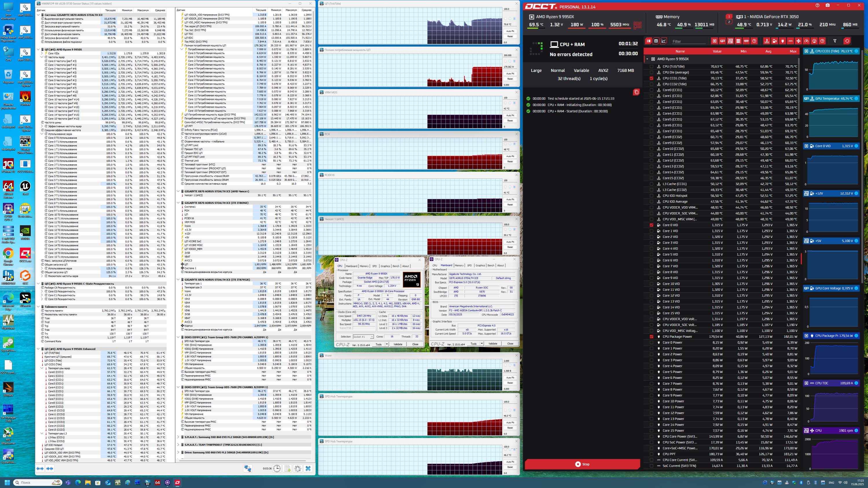The image size is (868, 488).
Task: Uncheck CPU CCD1 (Tdie) checkbox in OCCT
Action: tap(651, 78)
